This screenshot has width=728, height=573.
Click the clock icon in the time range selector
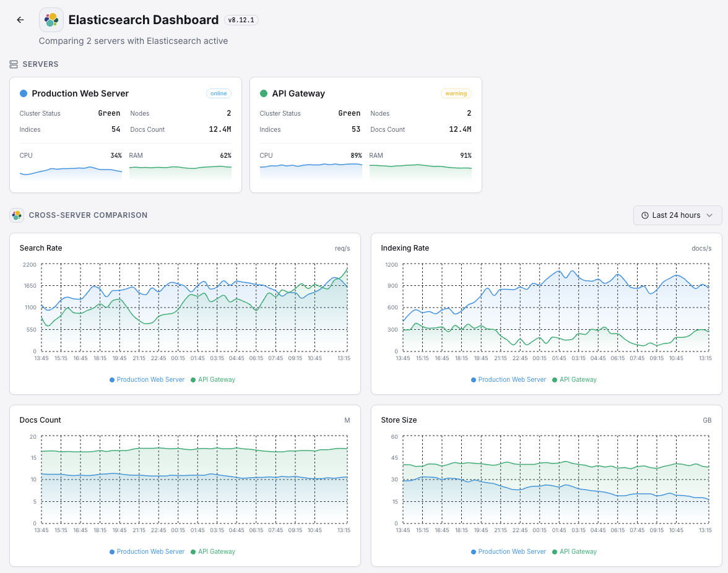pyautogui.click(x=645, y=215)
